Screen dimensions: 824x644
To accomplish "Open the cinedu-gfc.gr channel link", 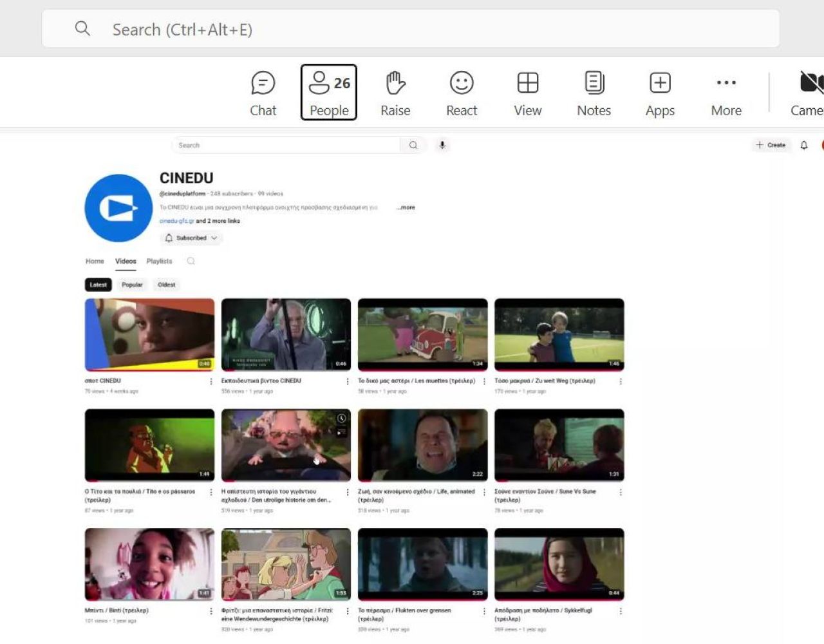I will pyautogui.click(x=176, y=221).
